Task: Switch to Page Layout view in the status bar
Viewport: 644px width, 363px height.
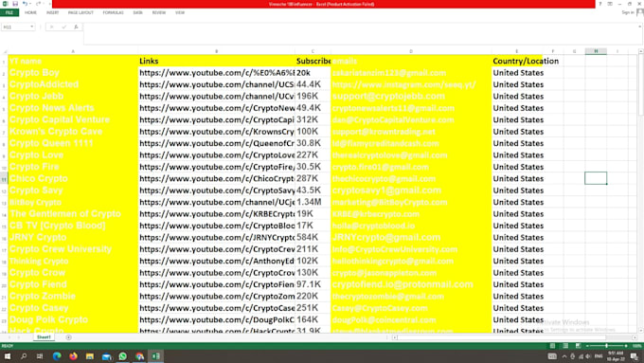Action: point(565,346)
